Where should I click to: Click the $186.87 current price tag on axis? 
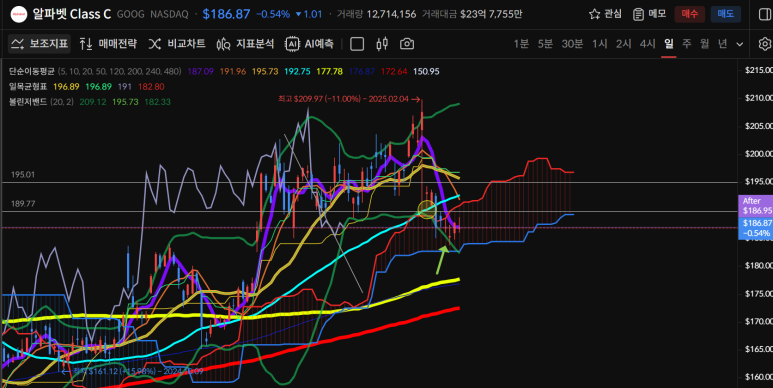click(x=755, y=228)
